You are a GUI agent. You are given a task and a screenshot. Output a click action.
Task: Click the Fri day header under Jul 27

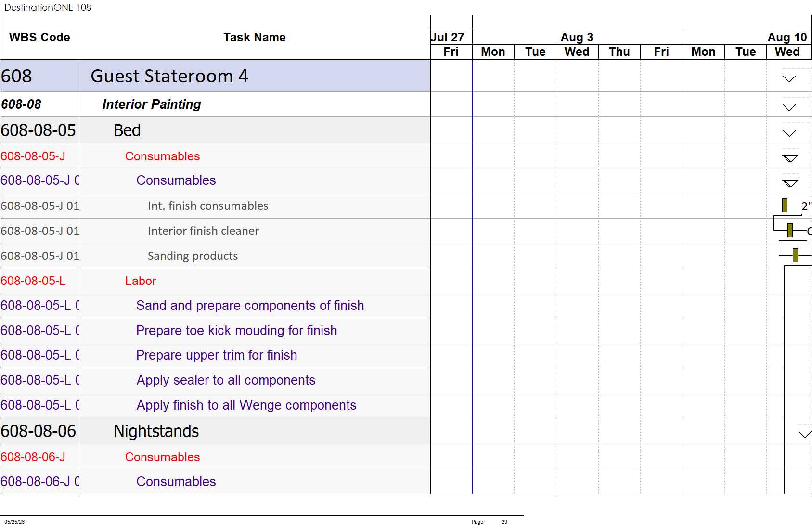(451, 52)
